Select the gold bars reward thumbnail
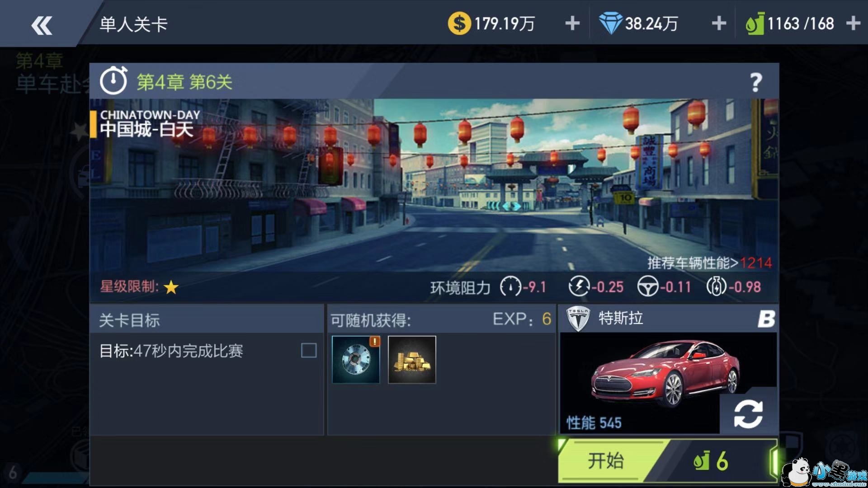868x488 pixels. [412, 360]
